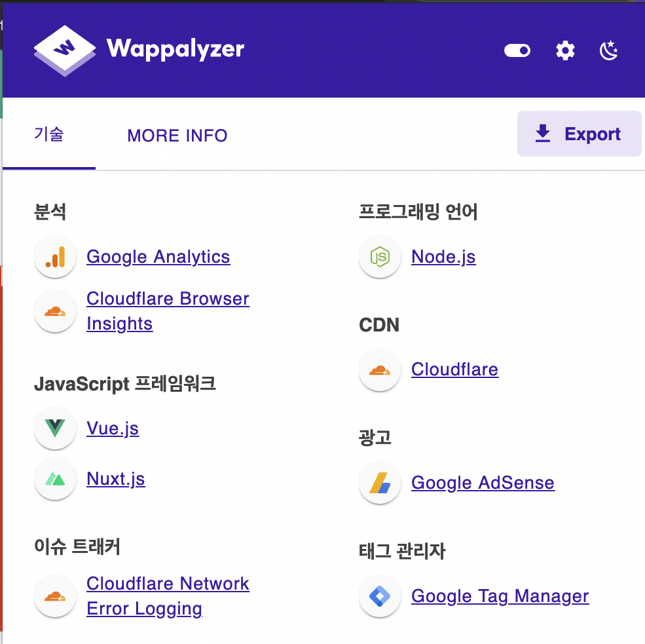Open the Google AdSense link
645x644 pixels.
[x=483, y=483]
